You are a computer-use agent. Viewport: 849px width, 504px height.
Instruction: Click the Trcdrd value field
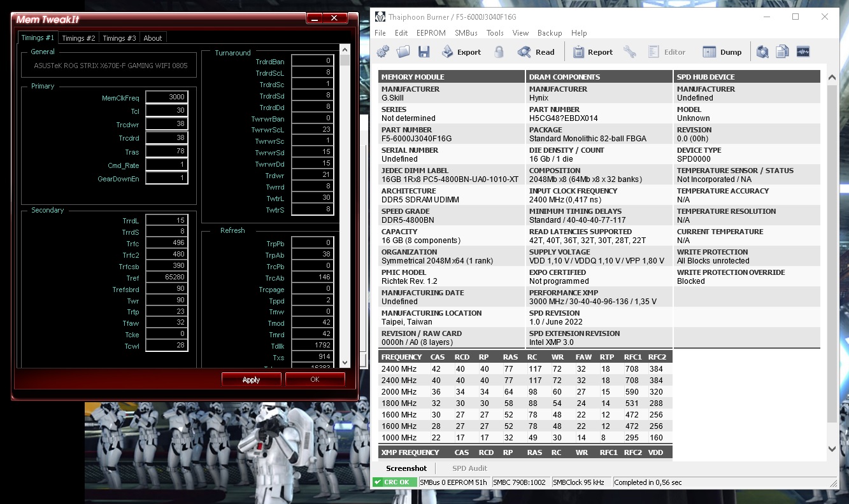coord(167,138)
